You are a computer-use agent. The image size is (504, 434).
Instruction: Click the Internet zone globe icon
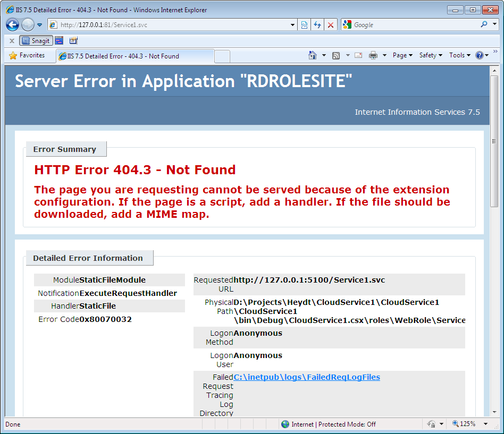click(x=285, y=424)
